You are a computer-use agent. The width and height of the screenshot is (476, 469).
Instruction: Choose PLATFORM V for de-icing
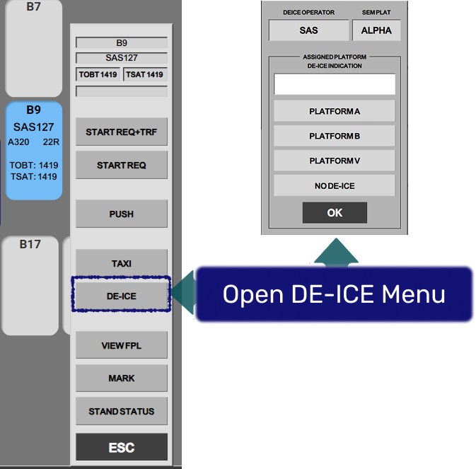[335, 161]
